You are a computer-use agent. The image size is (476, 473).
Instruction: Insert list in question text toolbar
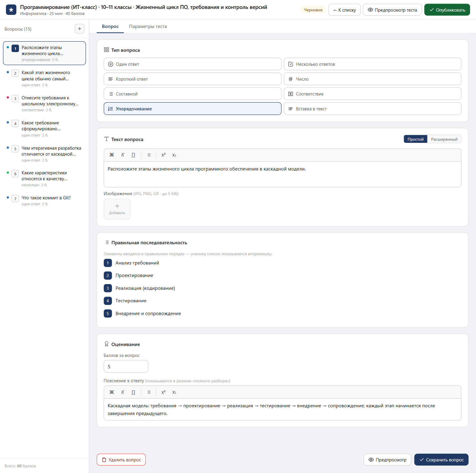[149, 155]
